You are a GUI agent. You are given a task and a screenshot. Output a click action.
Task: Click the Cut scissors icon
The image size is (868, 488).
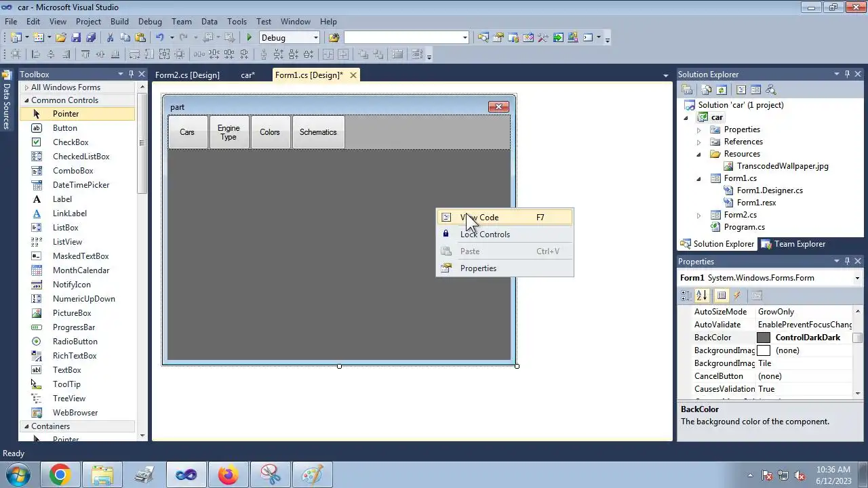pyautogui.click(x=110, y=37)
